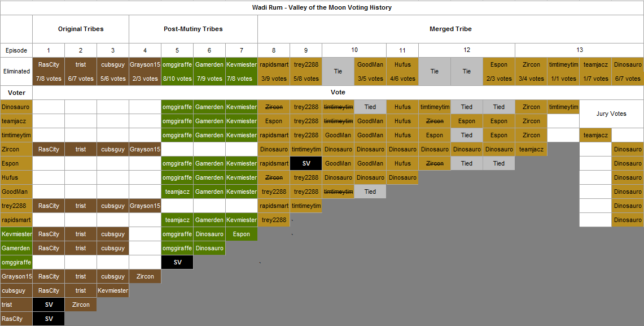Select the Original Tribes header cell
644x326 pixels.
[x=81, y=29]
